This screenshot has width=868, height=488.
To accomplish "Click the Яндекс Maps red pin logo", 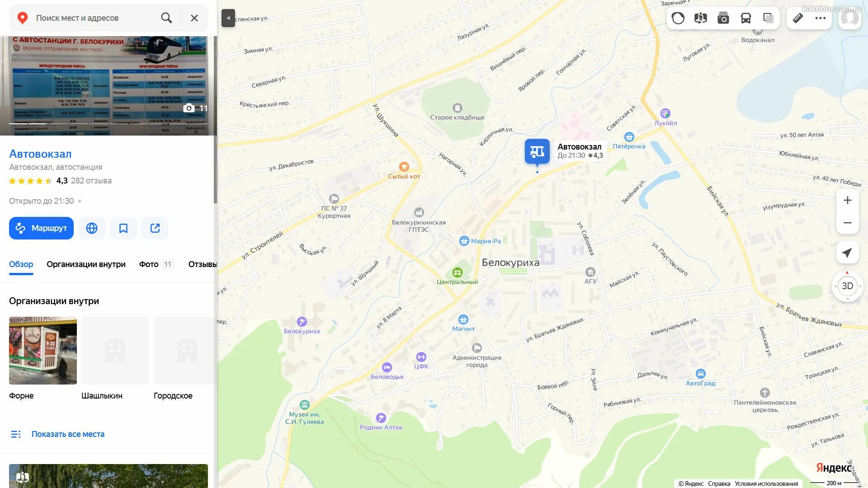I will tap(22, 18).
